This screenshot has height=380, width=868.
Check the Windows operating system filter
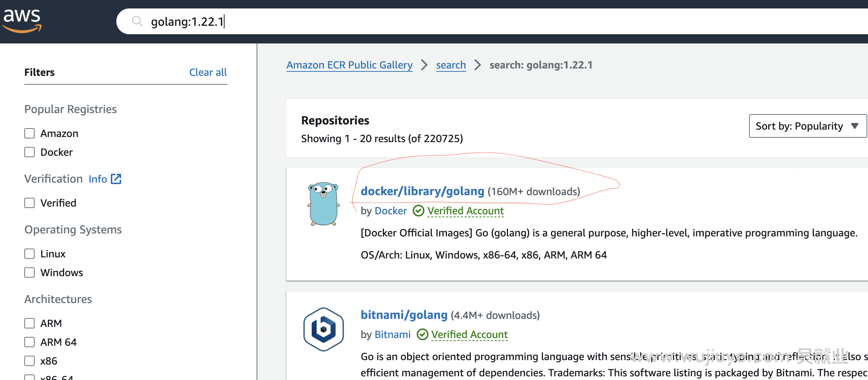point(29,272)
